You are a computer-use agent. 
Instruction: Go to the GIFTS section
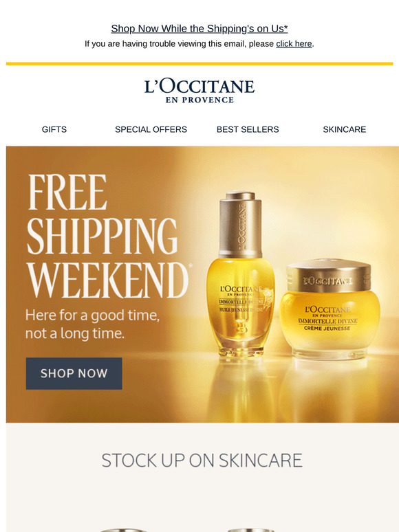pyautogui.click(x=54, y=129)
